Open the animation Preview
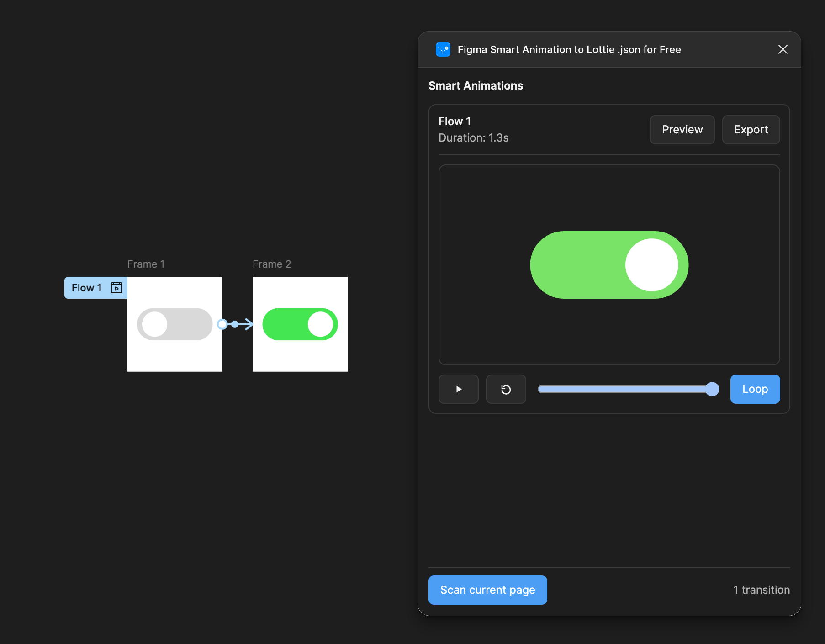 [x=682, y=130]
